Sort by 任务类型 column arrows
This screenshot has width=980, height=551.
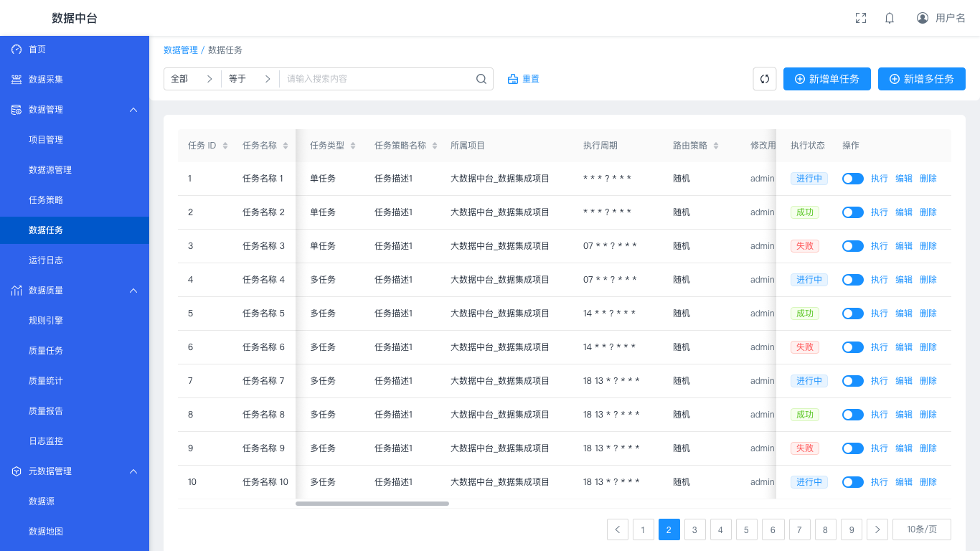pos(353,146)
